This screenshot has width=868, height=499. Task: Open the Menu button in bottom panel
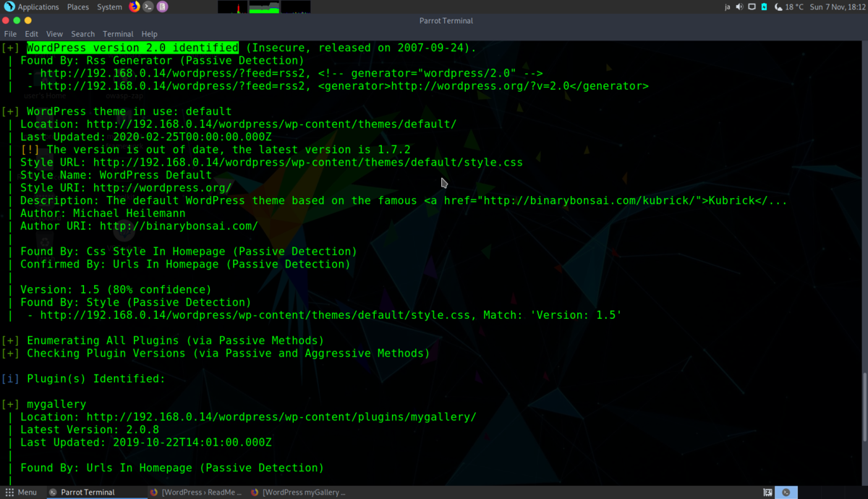[x=21, y=492]
